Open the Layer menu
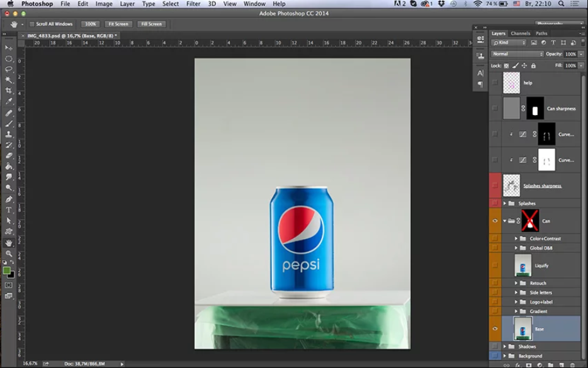The height and width of the screenshot is (368, 588). (127, 4)
